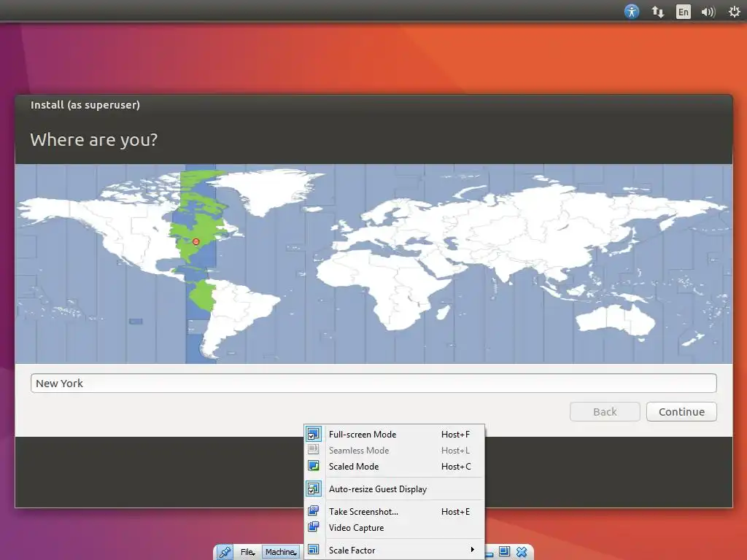Click the Full-screen Mode icon

tap(314, 435)
